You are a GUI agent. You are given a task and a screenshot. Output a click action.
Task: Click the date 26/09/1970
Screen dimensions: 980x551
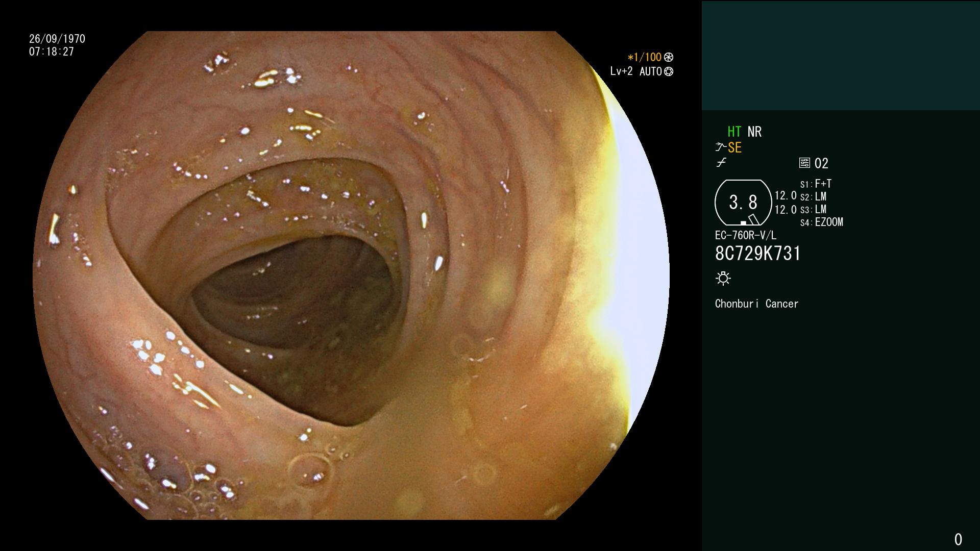[57, 39]
